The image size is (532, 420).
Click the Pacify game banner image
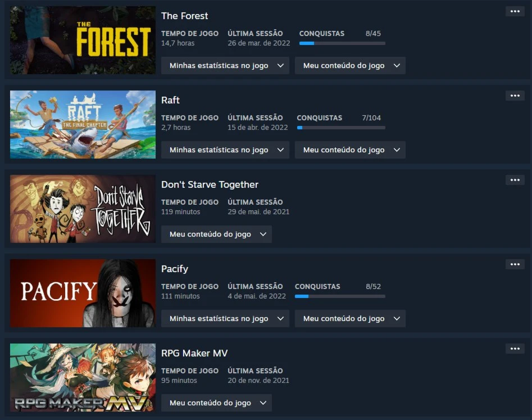click(x=83, y=293)
